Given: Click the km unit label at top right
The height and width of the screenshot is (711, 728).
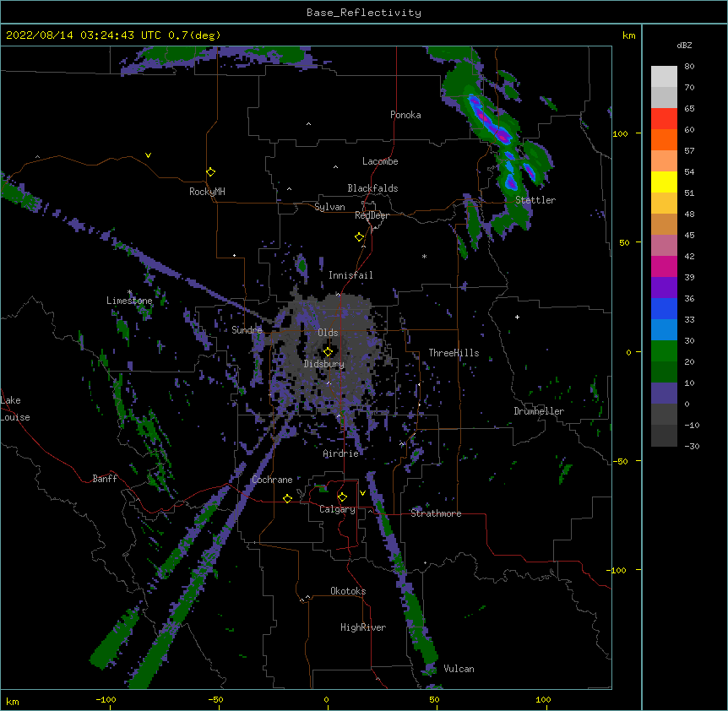Looking at the screenshot, I should click(x=629, y=35).
